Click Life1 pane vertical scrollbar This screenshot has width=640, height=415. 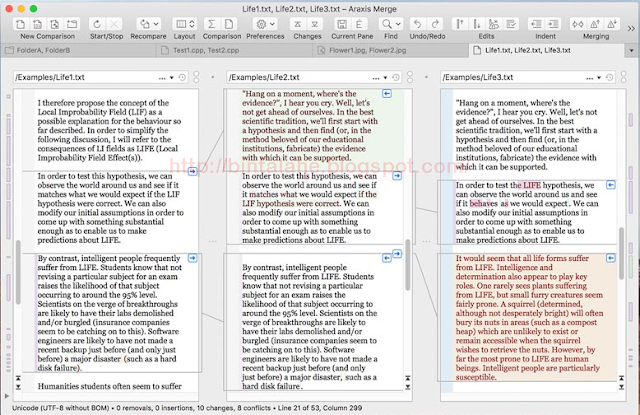click(x=18, y=272)
